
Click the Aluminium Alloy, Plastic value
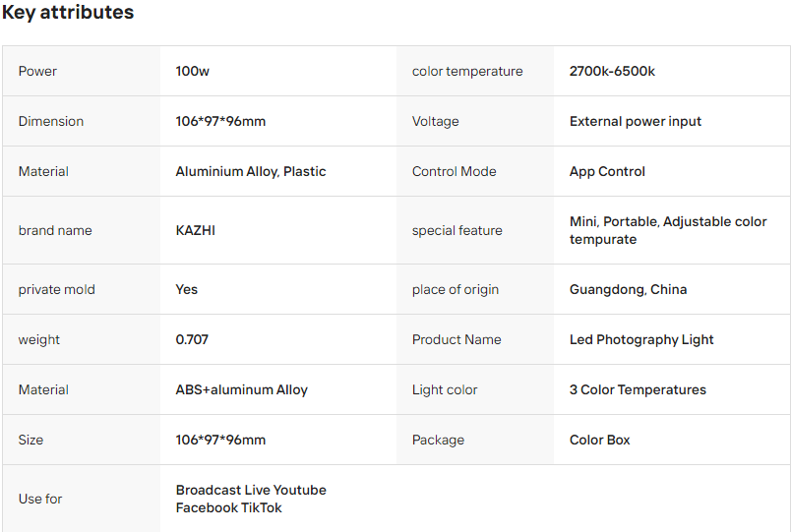(251, 171)
